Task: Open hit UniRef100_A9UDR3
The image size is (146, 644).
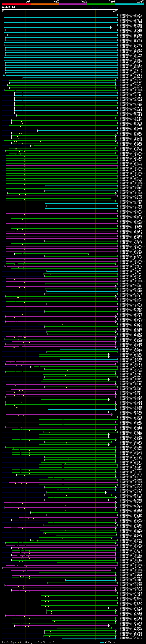Action: tap(131, 583)
